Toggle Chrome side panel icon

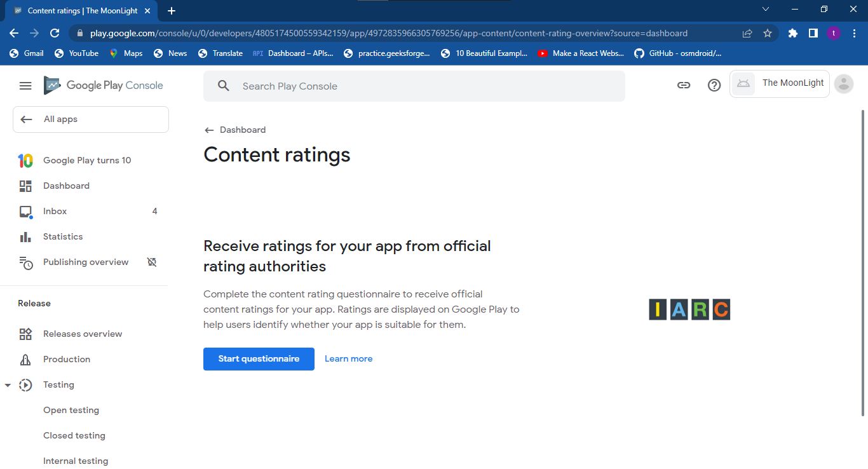(813, 33)
